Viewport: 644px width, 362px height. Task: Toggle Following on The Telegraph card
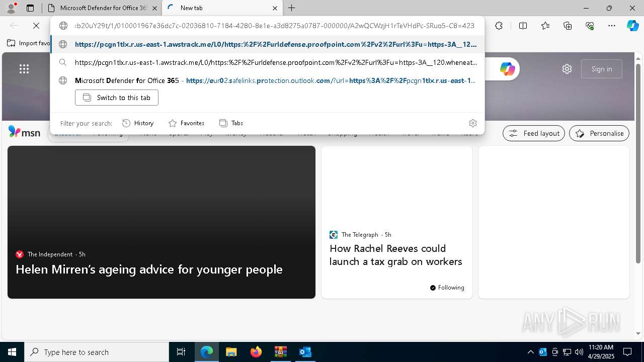point(447,288)
